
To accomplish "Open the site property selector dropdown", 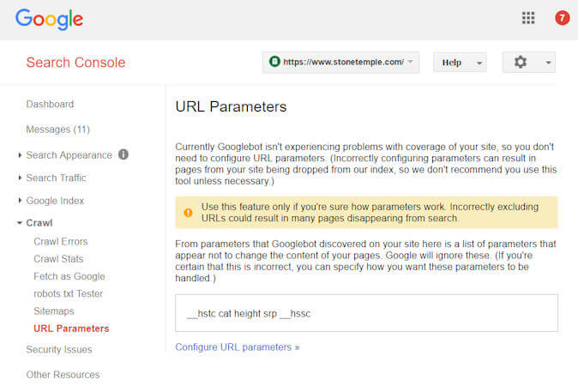I will (x=340, y=63).
